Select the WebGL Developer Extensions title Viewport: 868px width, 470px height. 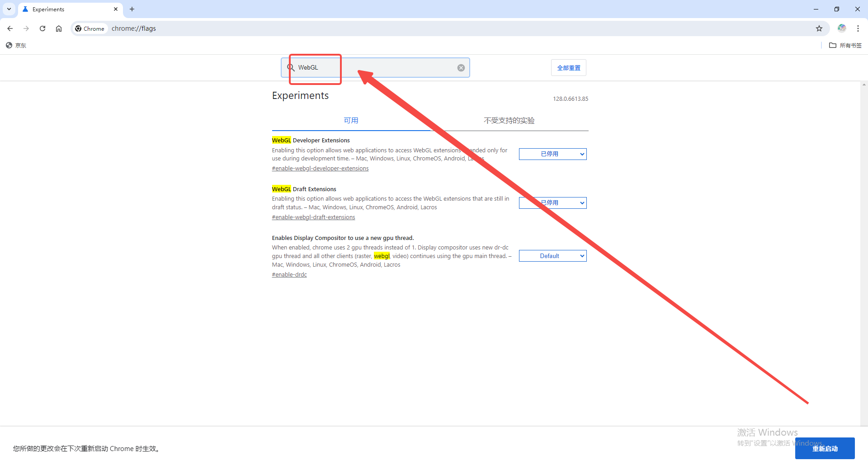point(311,141)
